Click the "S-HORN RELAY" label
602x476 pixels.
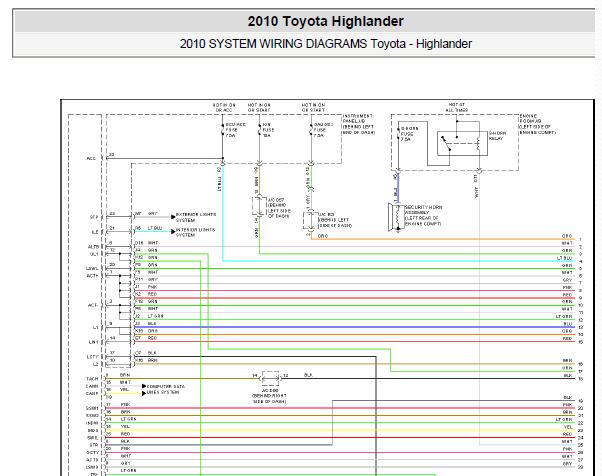pos(498,136)
